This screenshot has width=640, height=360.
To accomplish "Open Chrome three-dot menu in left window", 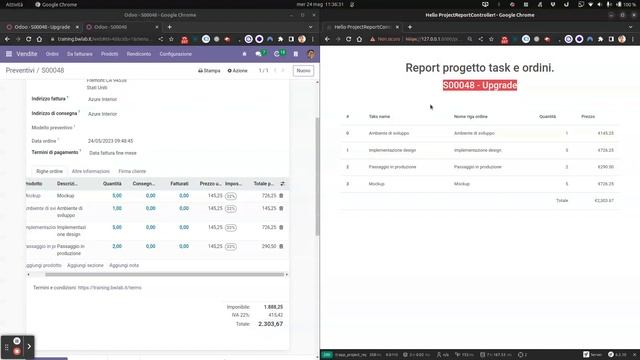I will pos(313,39).
